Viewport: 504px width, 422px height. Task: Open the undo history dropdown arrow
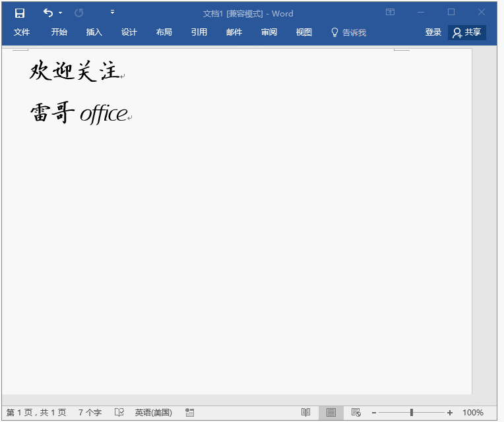tap(60, 13)
